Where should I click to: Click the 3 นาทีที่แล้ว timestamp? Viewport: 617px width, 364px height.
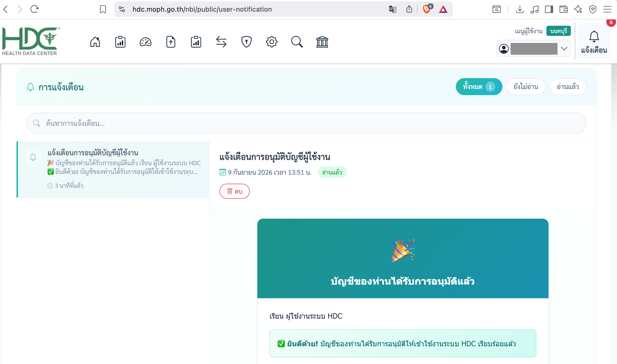[69, 186]
